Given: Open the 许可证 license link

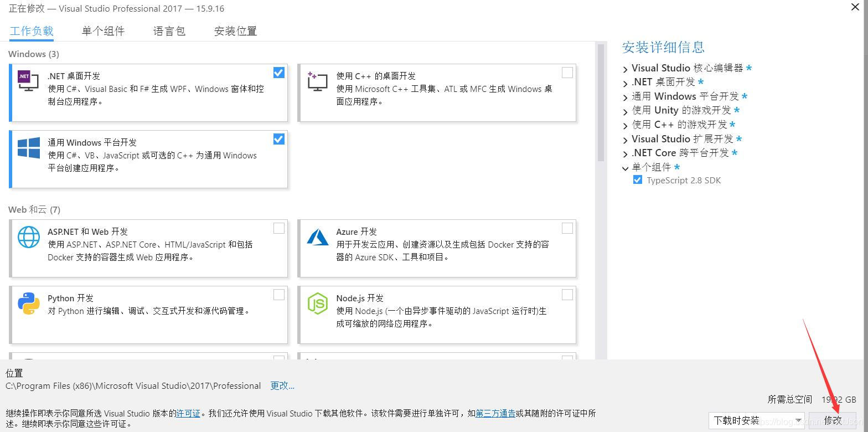Looking at the screenshot, I should 188,413.
